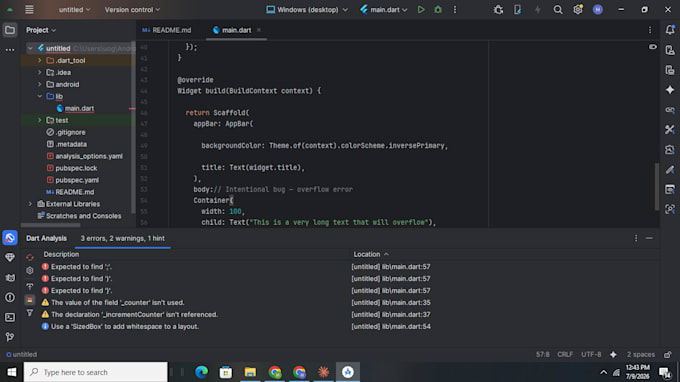Toggle group by severity button
The width and height of the screenshot is (680, 382).
(29, 300)
